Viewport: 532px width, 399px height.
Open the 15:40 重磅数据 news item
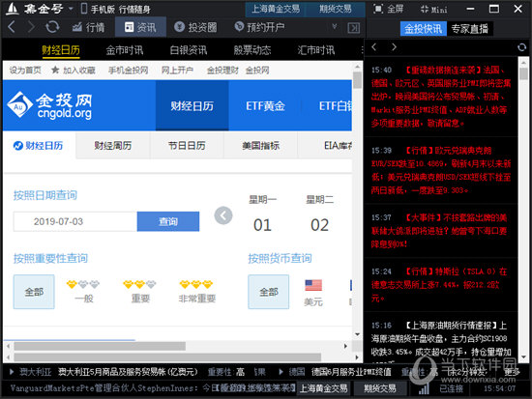tap(441, 97)
